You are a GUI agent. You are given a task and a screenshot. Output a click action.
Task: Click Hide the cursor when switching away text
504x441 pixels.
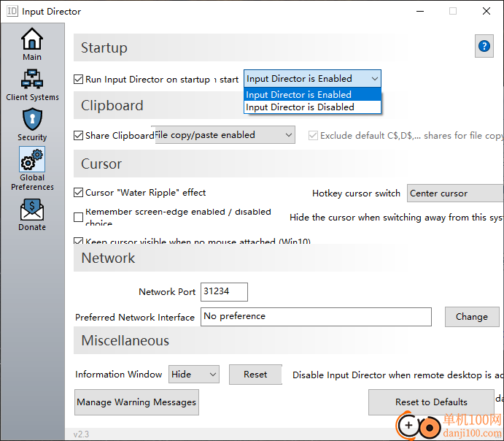(x=396, y=218)
